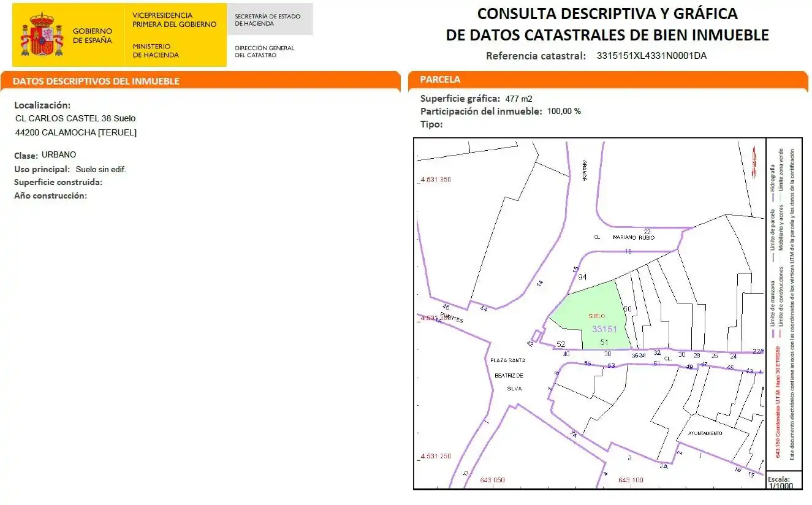The image size is (812, 505).
Task: Select '44200 CALAMOCHA [TERUEL]' line
Action: pos(76,132)
